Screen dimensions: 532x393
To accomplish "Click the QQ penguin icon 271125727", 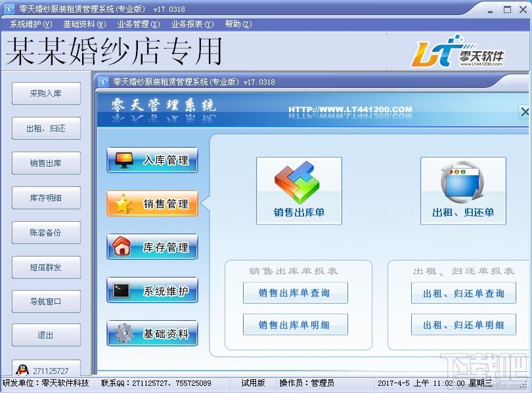I will click(x=22, y=371).
